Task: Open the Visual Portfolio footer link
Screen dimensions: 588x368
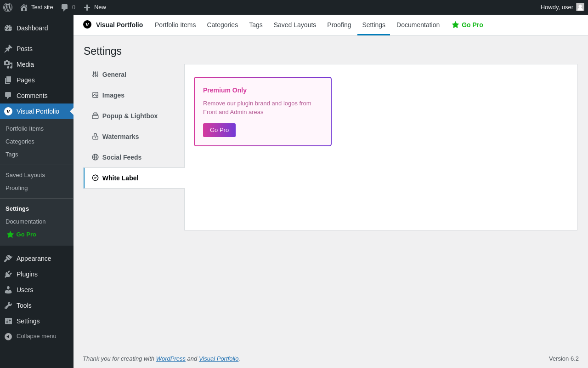Action: [x=219, y=358]
